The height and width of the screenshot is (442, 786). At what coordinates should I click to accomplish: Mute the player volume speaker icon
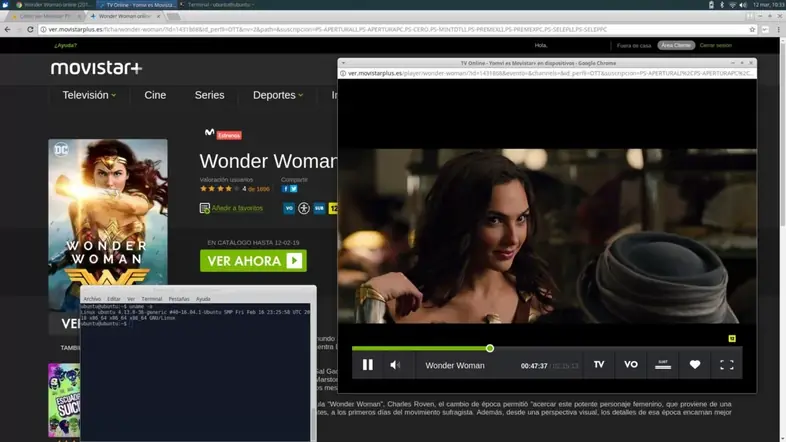pyautogui.click(x=396, y=365)
